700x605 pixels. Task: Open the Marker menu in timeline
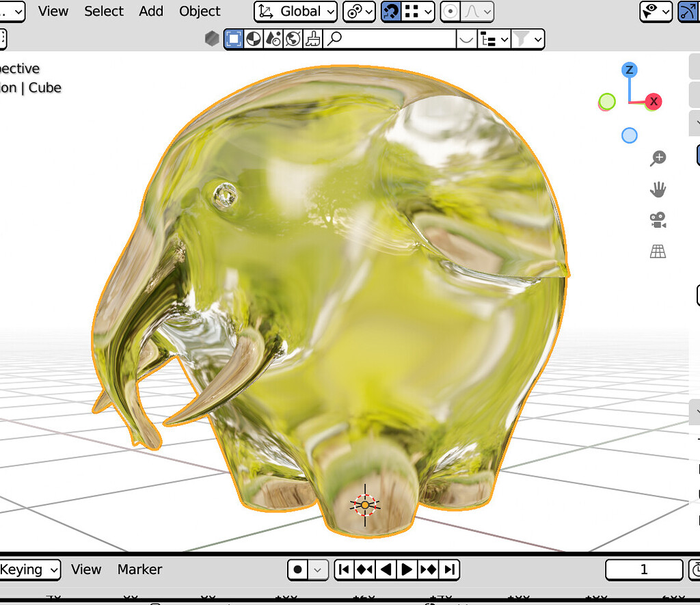coord(139,569)
